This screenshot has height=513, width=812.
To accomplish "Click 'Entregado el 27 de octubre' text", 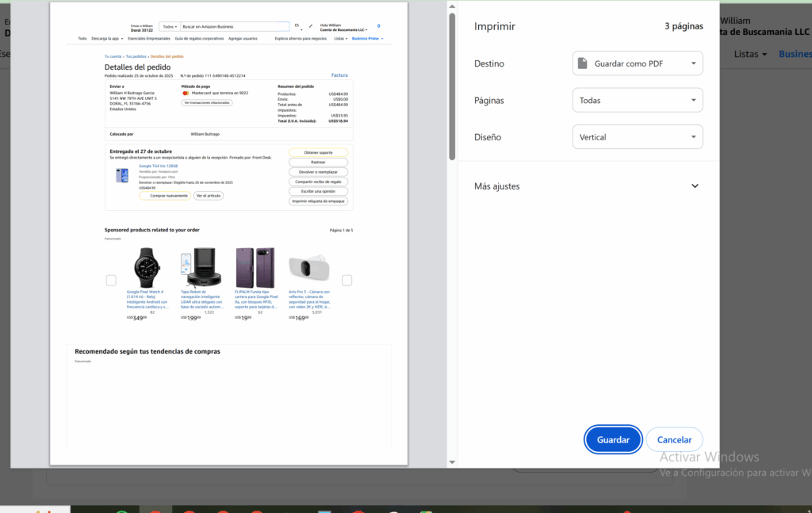I will pos(140,151).
